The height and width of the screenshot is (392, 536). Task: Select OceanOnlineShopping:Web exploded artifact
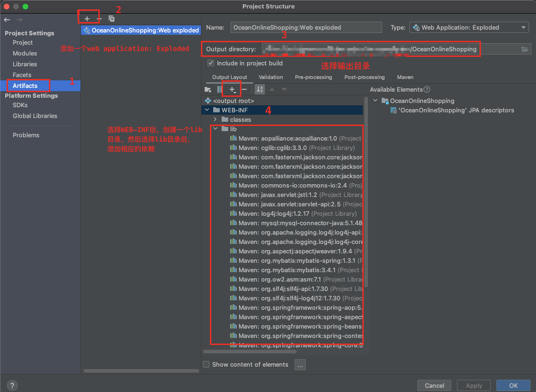point(141,31)
